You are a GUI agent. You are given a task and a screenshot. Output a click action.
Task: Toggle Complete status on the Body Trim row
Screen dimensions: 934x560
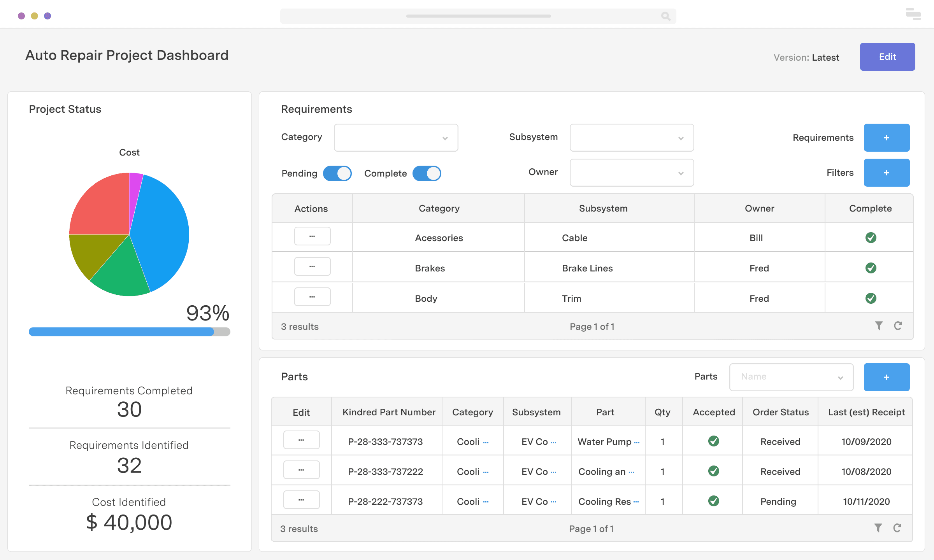click(x=872, y=298)
